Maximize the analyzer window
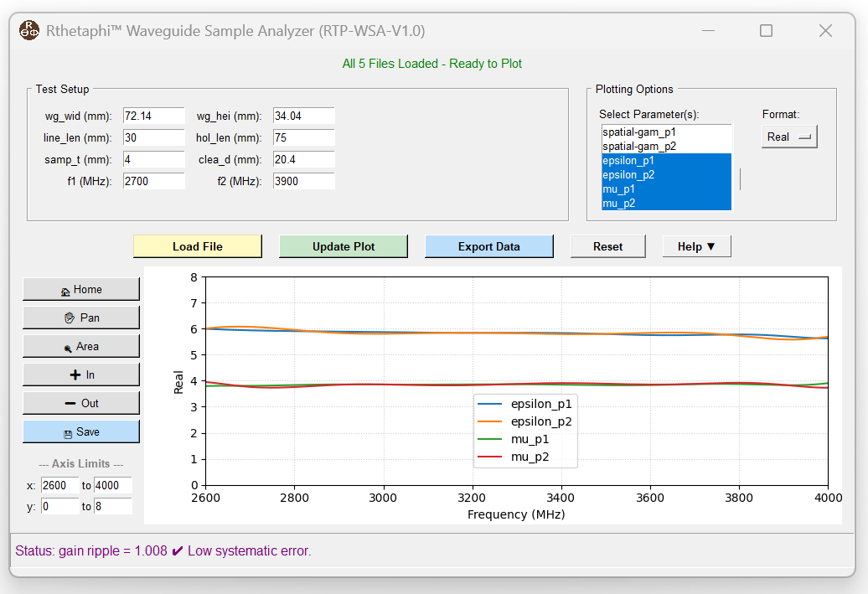The width and height of the screenshot is (868, 594). coord(766,30)
